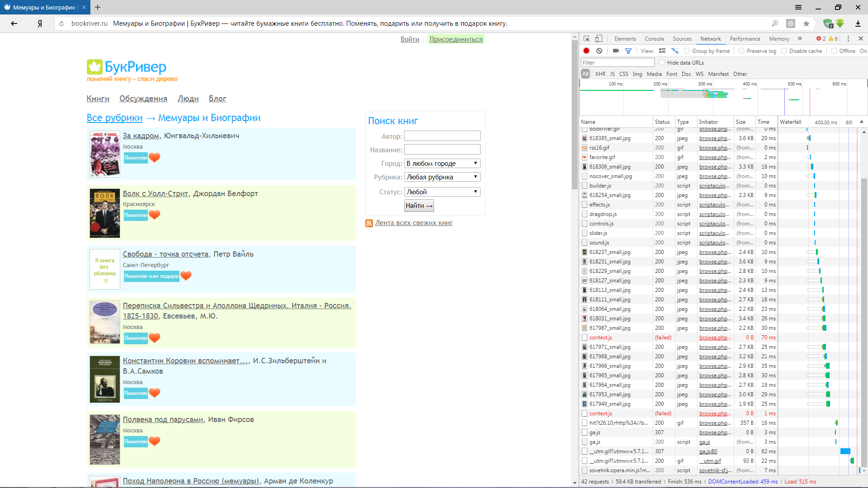Toggle the Img request type filter
This screenshot has width=868, height=488.
tap(637, 74)
